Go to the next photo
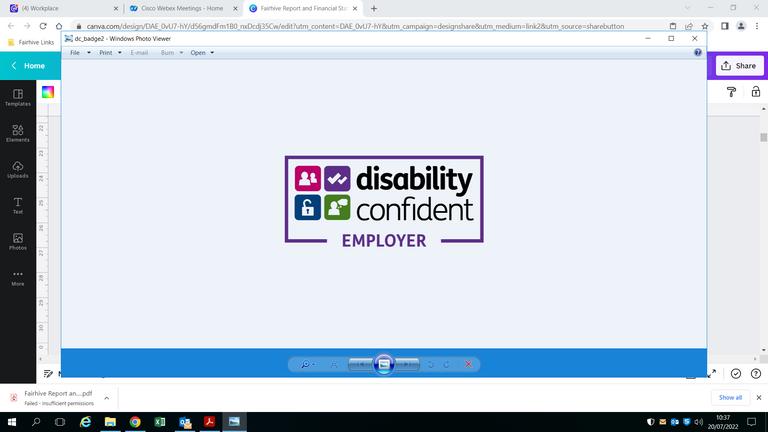This screenshot has height=432, width=768. (407, 364)
